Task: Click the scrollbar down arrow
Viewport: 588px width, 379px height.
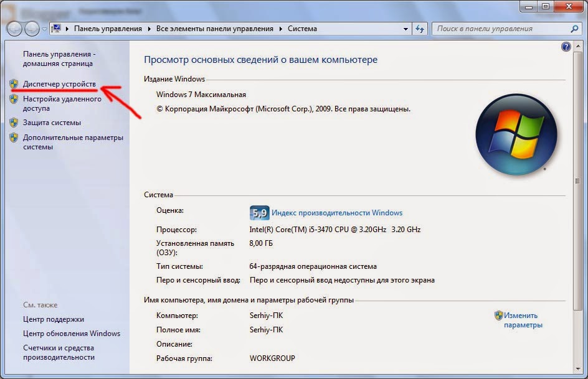Action: [577, 368]
